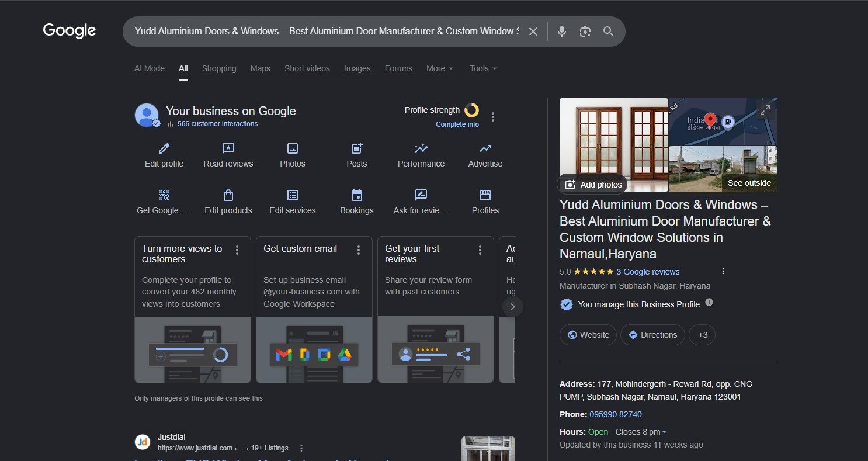The height and width of the screenshot is (461, 868).
Task: Open the Justdial result thumbnail image
Action: coord(488,448)
